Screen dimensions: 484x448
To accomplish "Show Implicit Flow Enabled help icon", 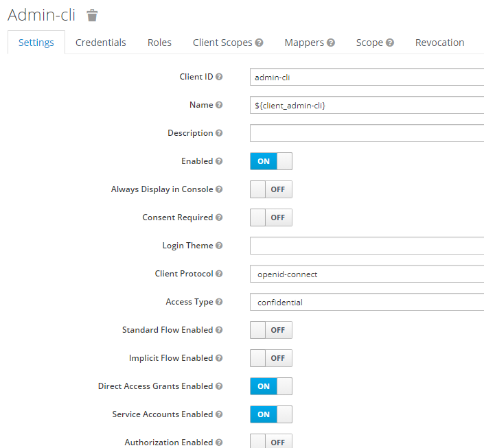I will 219,358.
